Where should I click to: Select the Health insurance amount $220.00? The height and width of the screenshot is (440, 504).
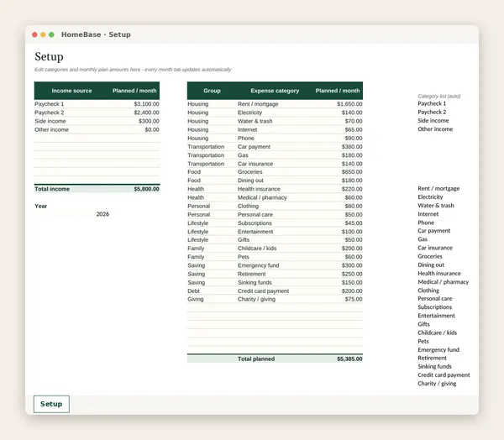point(352,189)
